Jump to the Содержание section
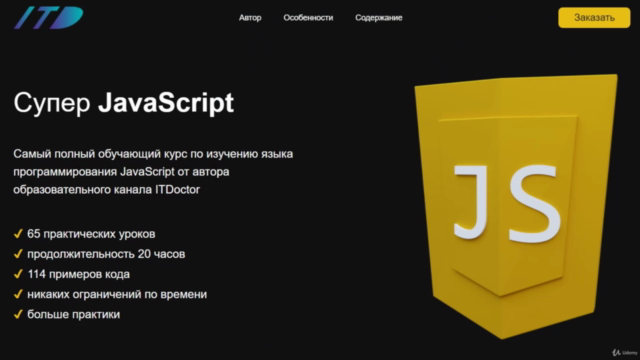This screenshot has height=360, width=640. pos(379,18)
